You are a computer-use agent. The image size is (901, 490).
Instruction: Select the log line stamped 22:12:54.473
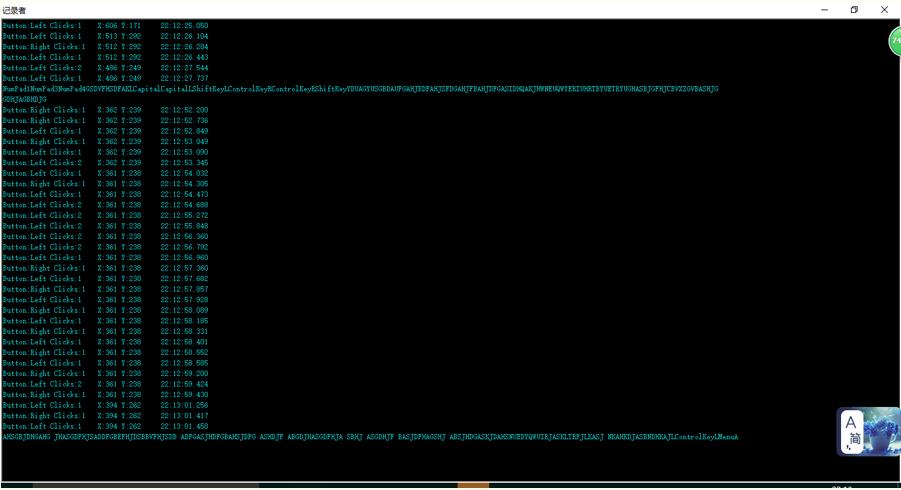(x=105, y=194)
